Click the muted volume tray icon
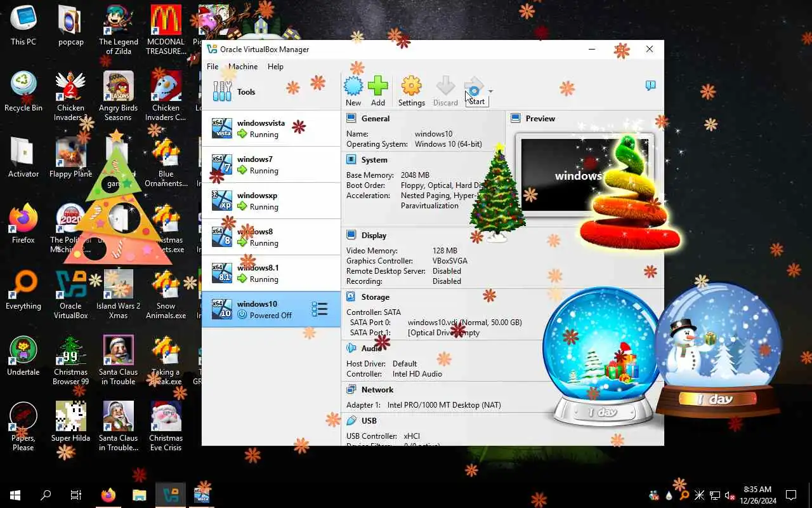 tap(730, 495)
